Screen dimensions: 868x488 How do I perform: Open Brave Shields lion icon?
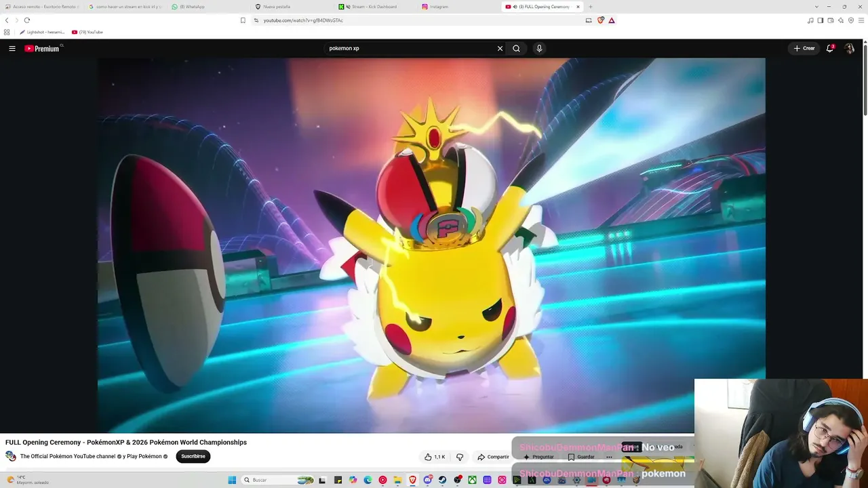601,20
